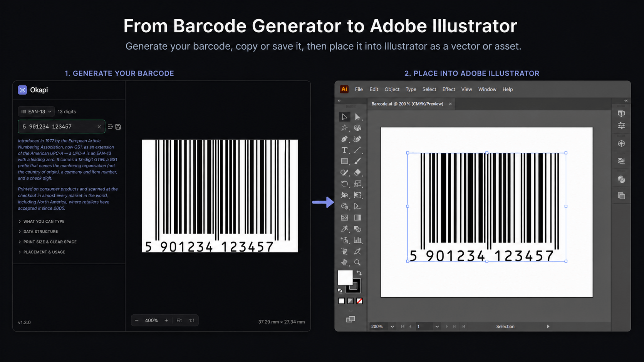This screenshot has height=362, width=644.
Task: Select the Direct Selection tool
Action: 357,117
